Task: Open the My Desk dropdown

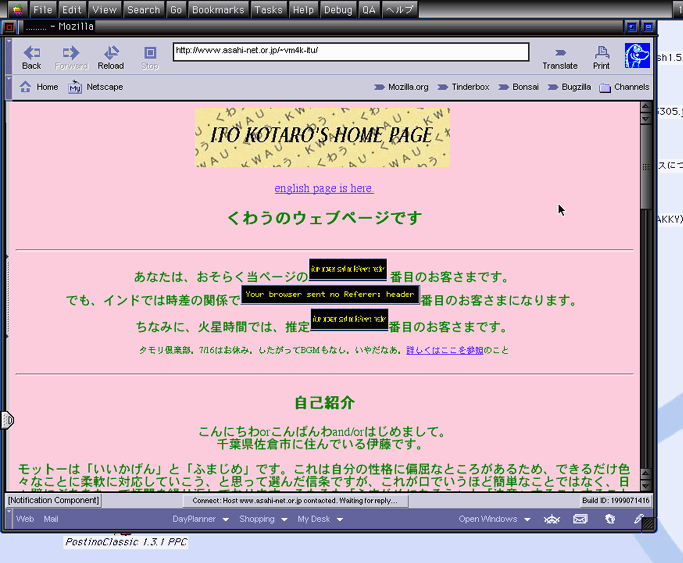Action: click(320, 520)
